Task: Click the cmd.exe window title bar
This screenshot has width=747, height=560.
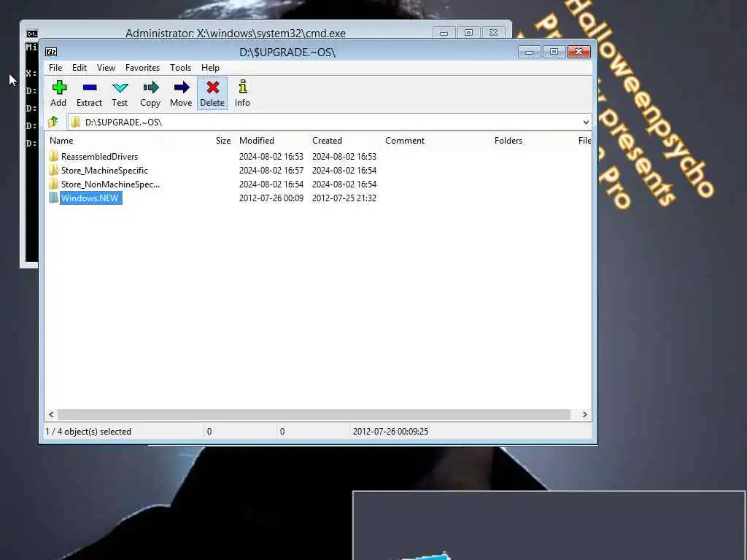Action: (x=236, y=33)
